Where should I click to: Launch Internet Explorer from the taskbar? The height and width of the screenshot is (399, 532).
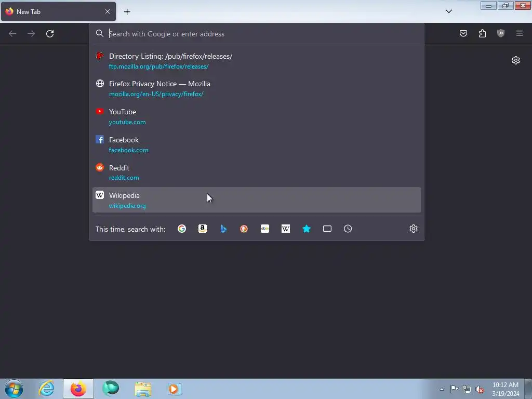coord(46,389)
